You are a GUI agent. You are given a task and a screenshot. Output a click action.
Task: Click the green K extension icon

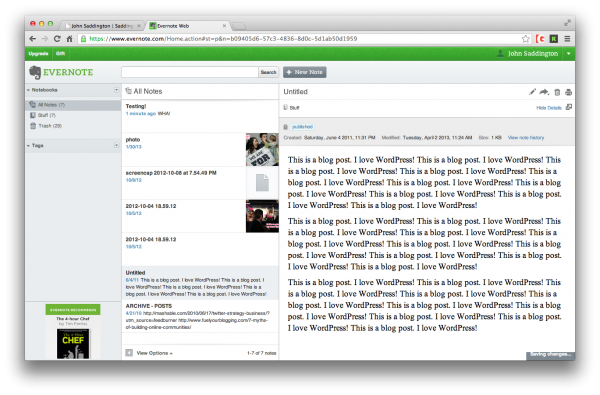click(554, 39)
